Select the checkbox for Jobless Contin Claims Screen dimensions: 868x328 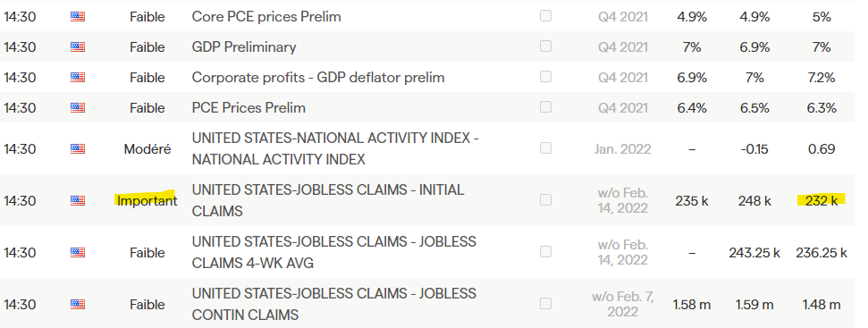(546, 304)
